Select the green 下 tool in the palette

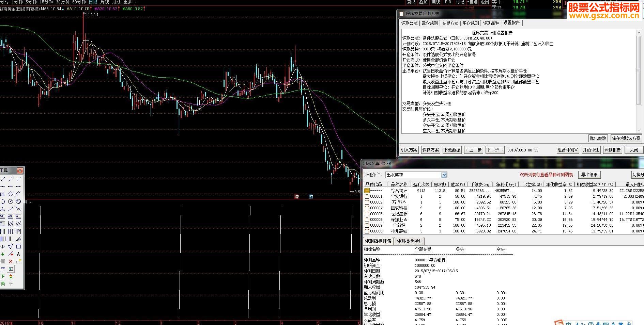coord(3,276)
